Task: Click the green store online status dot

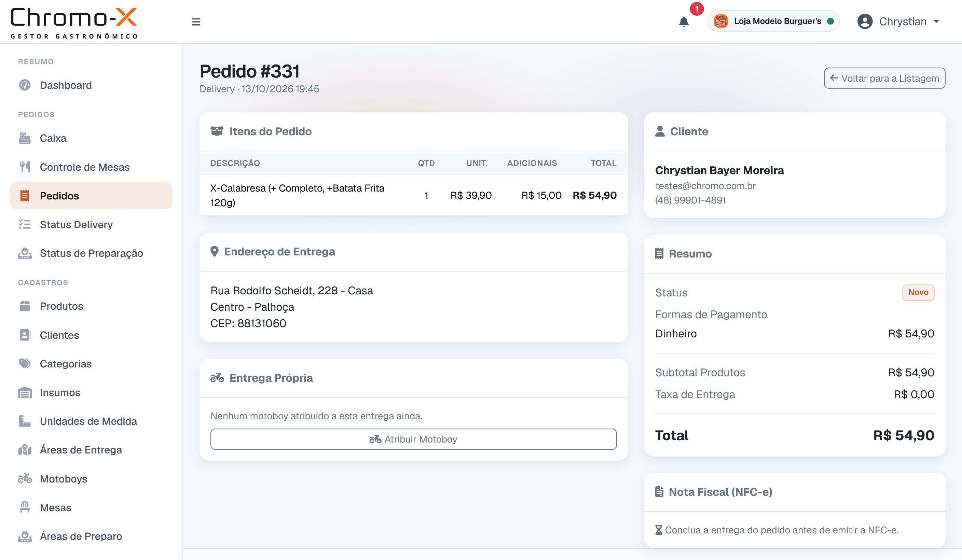Action: [x=830, y=22]
